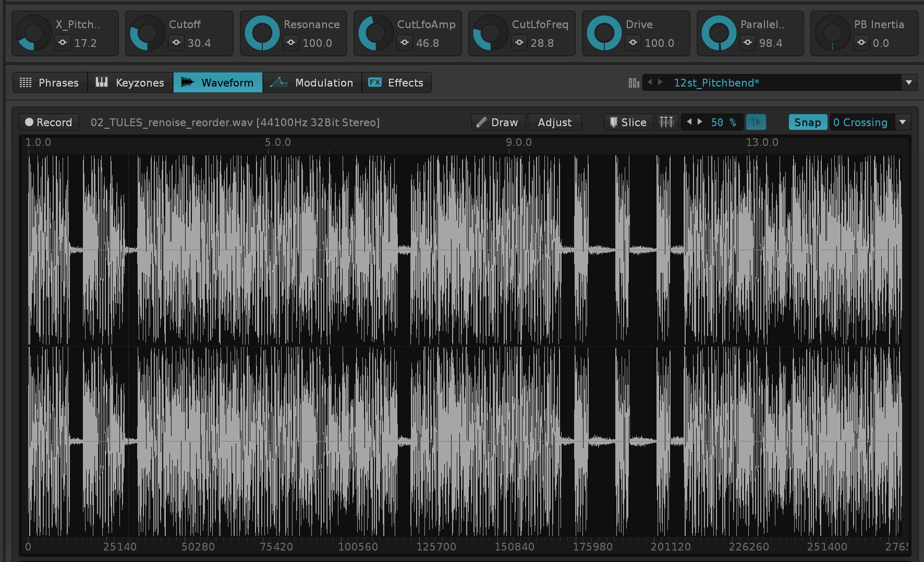This screenshot has height=562, width=924.
Task: Click the X_Pitch value 17.2
Action: [86, 43]
